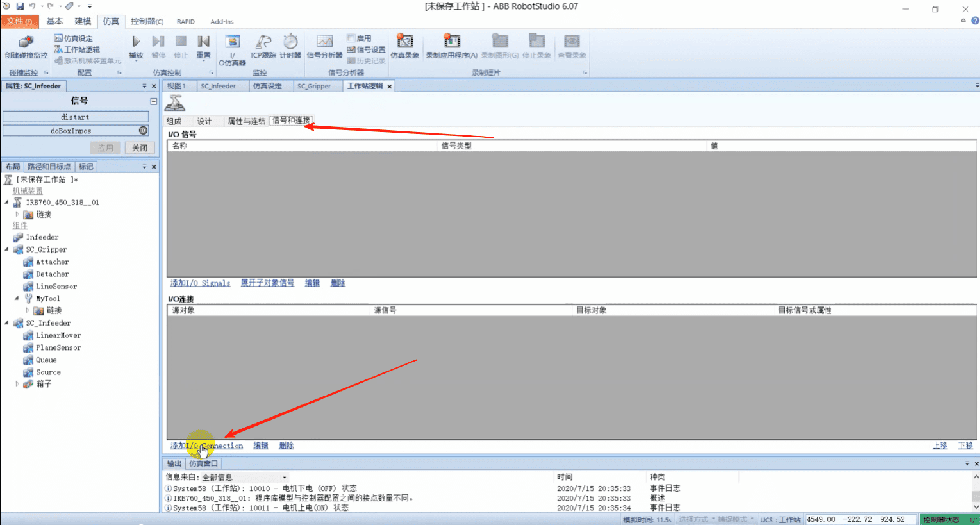980x525 pixels.
Task: Expand the 箱子 node
Action: click(x=17, y=384)
